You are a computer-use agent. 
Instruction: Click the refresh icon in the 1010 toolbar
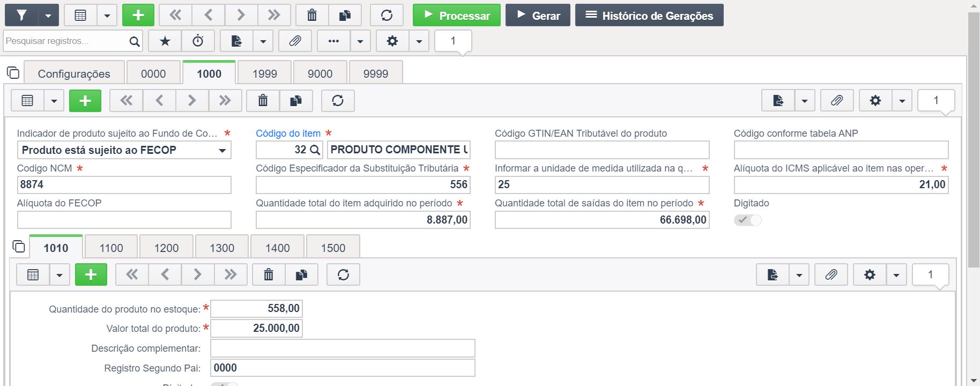coord(343,274)
